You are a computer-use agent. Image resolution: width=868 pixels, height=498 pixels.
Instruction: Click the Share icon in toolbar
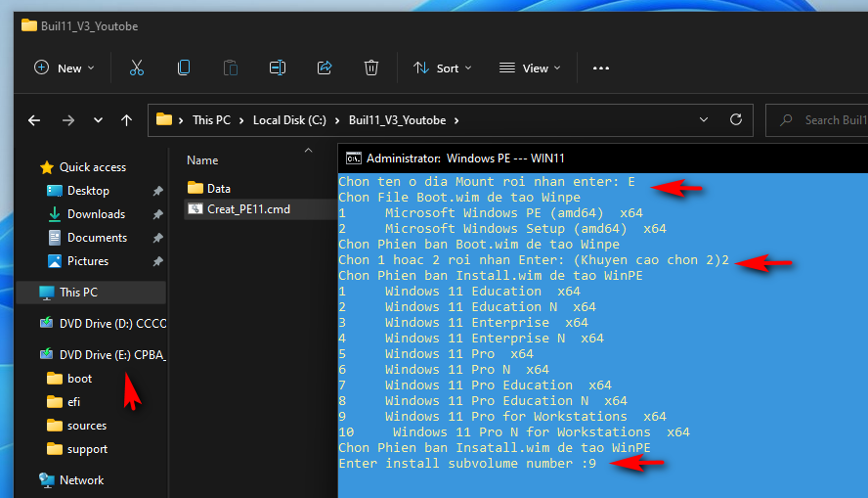pos(325,68)
